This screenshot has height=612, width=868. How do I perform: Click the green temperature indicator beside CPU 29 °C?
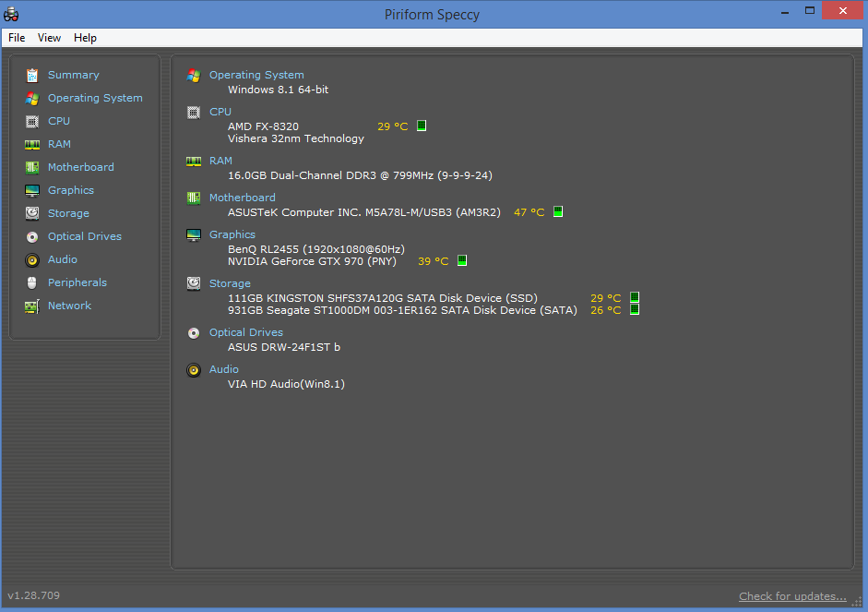click(x=422, y=126)
